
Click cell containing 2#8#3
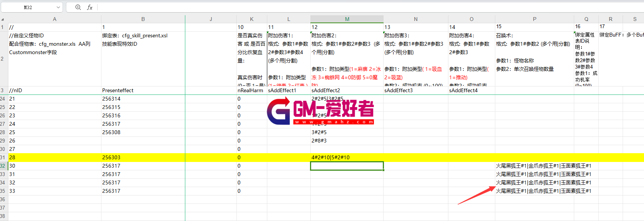pyautogui.click(x=347, y=141)
